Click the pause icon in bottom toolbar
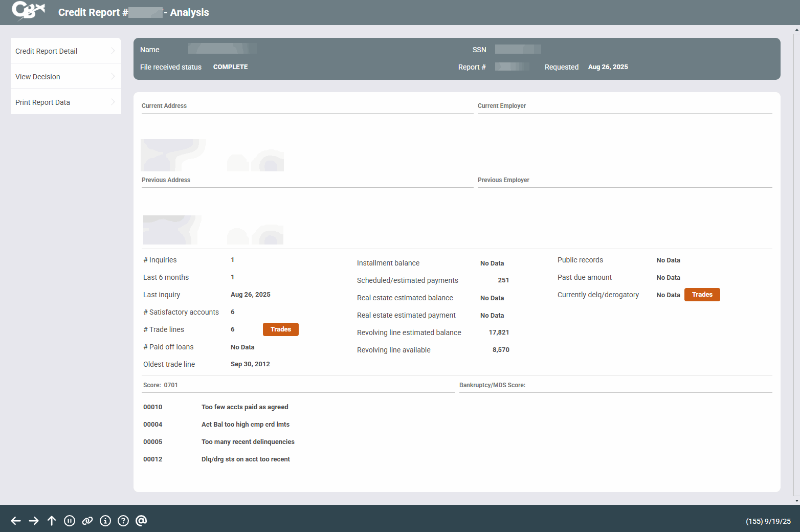The height and width of the screenshot is (532, 800). click(x=70, y=521)
